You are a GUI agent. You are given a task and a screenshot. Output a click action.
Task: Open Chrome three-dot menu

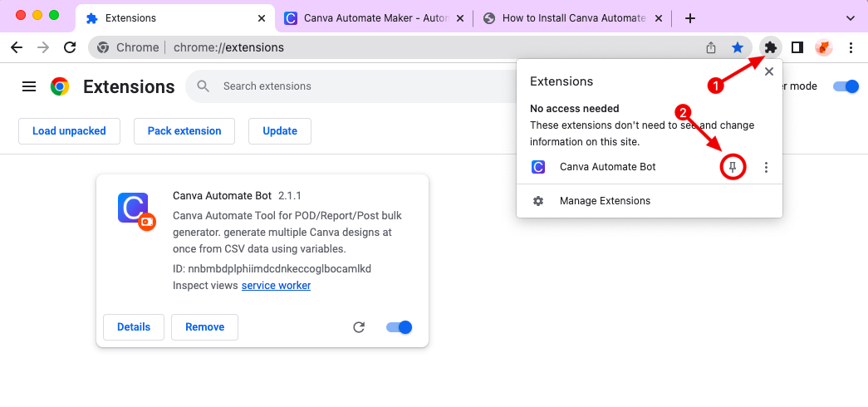click(x=851, y=47)
